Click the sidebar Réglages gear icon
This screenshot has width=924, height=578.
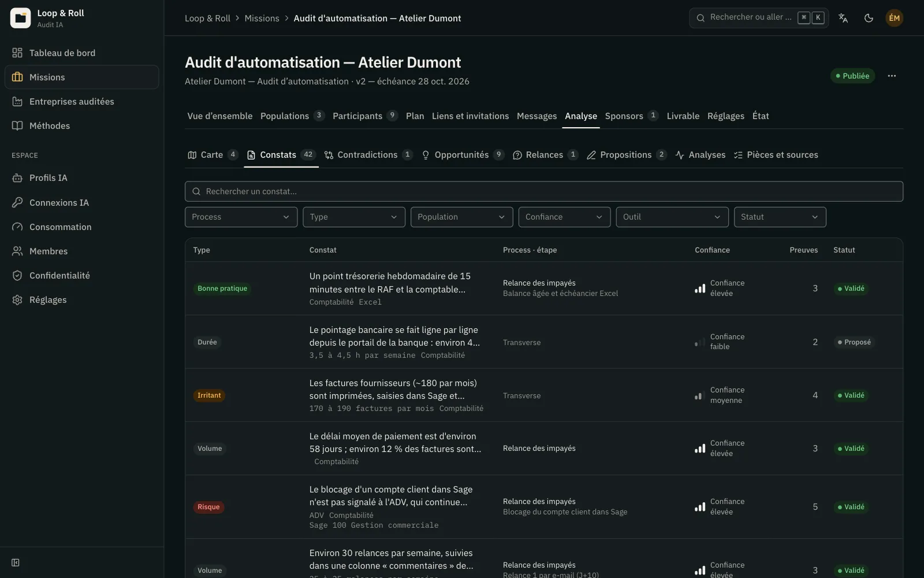coord(17,299)
